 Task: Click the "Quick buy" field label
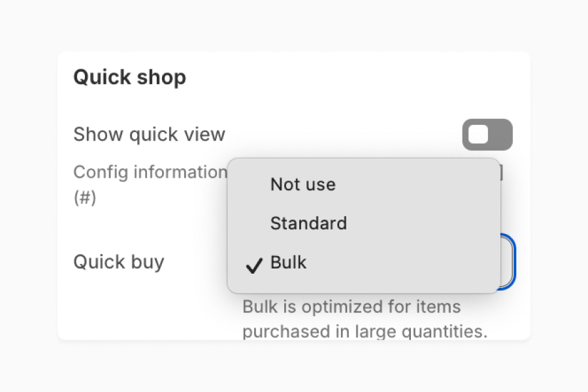[x=118, y=262]
